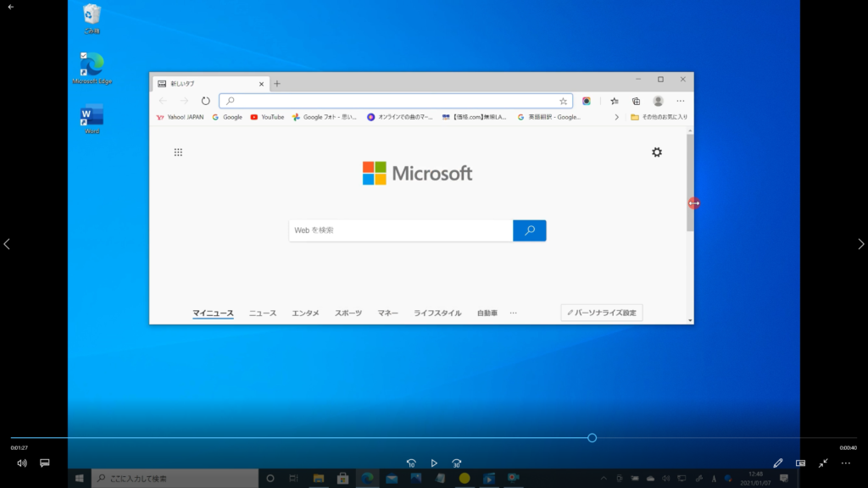This screenshot has width=868, height=488.
Task: Select the スポーツ tab
Action: pyautogui.click(x=348, y=313)
